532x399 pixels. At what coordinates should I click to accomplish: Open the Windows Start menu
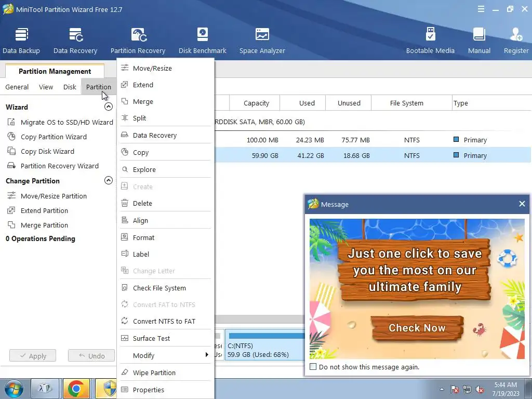(x=14, y=389)
